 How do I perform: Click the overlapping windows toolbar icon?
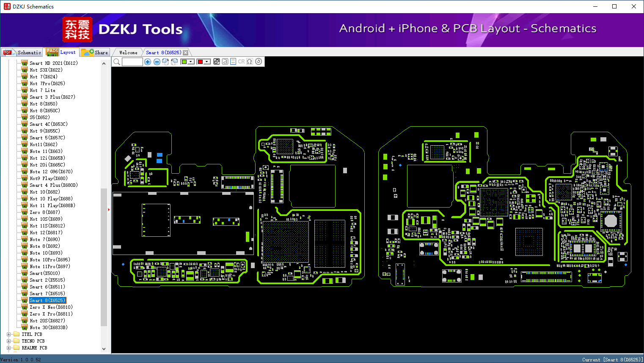(x=217, y=61)
